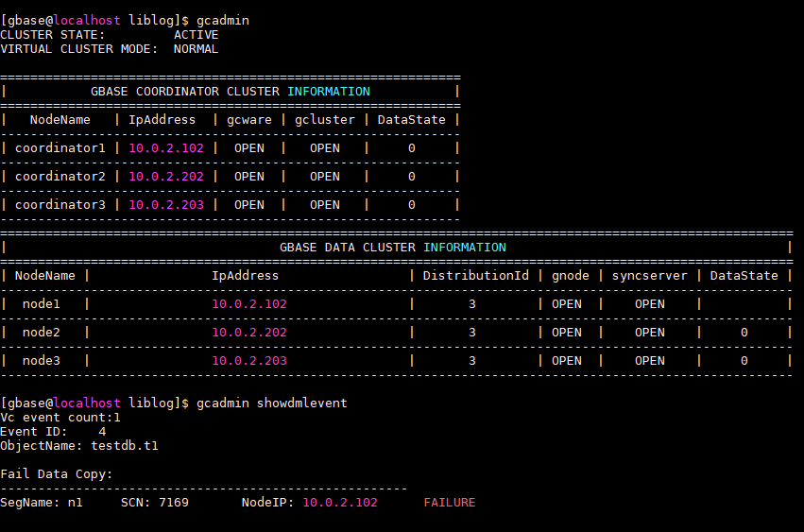Click the gnode column header
Screen dimensions: 804x532
click(571, 276)
